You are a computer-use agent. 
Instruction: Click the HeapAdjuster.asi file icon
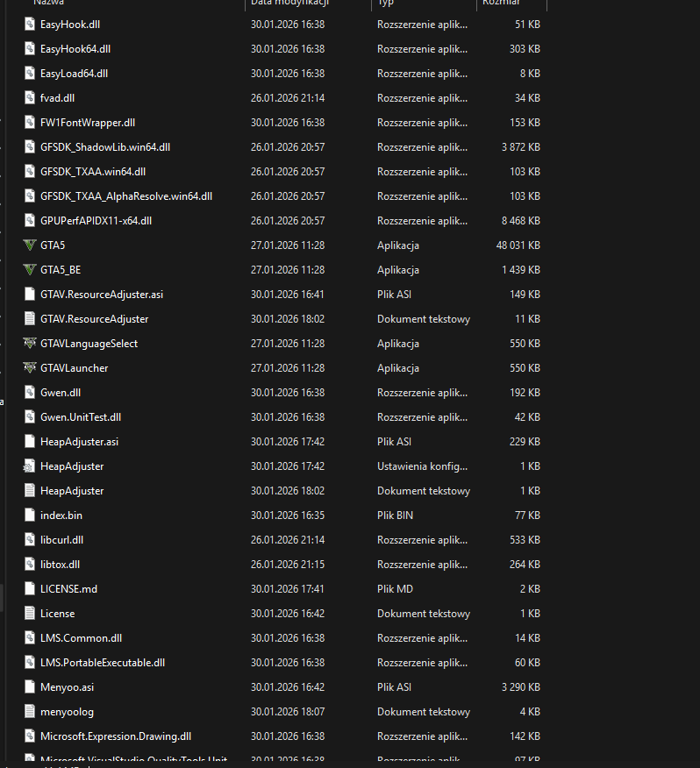(30, 441)
